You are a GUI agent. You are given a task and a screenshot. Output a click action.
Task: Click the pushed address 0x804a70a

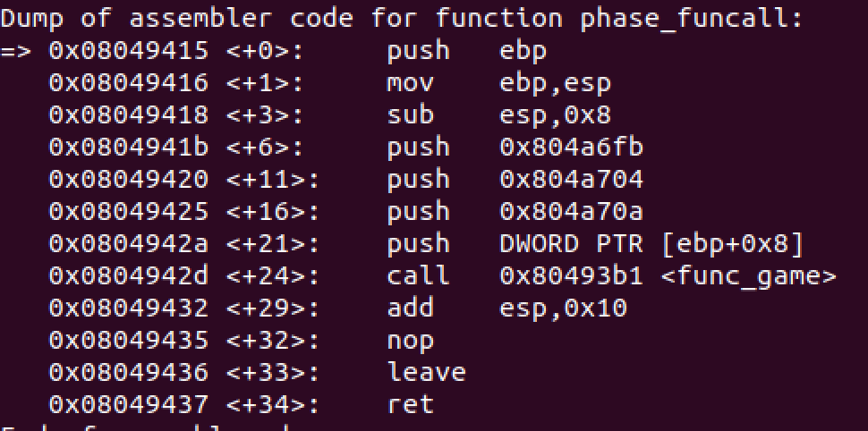pyautogui.click(x=571, y=211)
